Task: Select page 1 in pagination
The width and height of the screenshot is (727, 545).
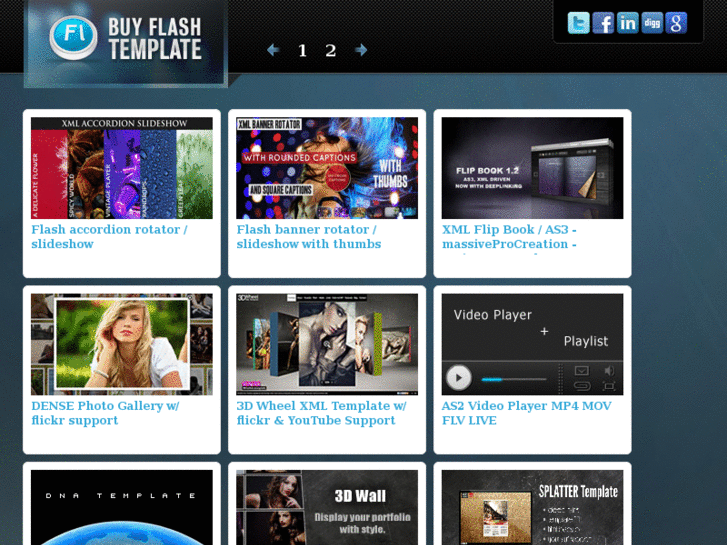Action: pos(302,50)
